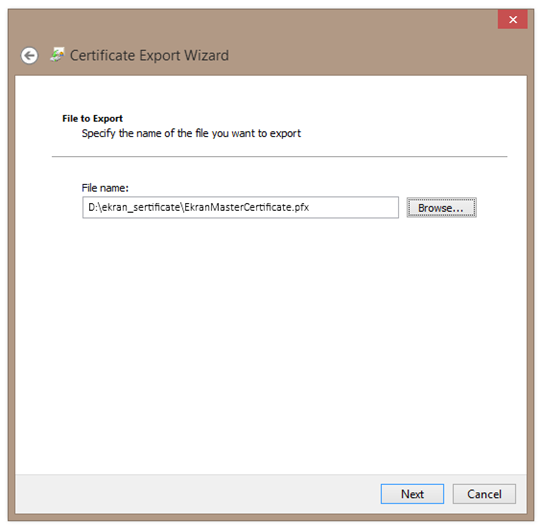Open the Browse… file picker
This screenshot has height=526, width=541.
pos(441,208)
